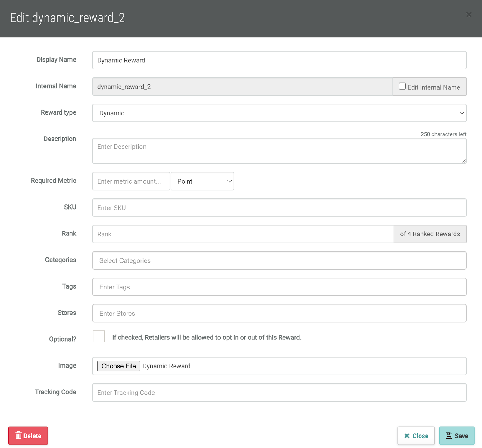Click the greyed Internal Name field

tap(242, 87)
